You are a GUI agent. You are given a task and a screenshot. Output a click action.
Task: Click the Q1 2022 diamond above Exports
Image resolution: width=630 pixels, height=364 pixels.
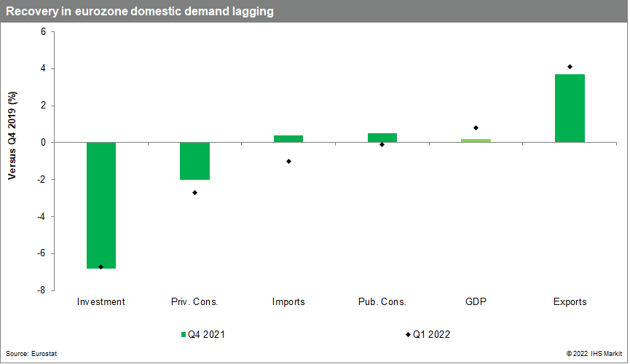pos(570,67)
